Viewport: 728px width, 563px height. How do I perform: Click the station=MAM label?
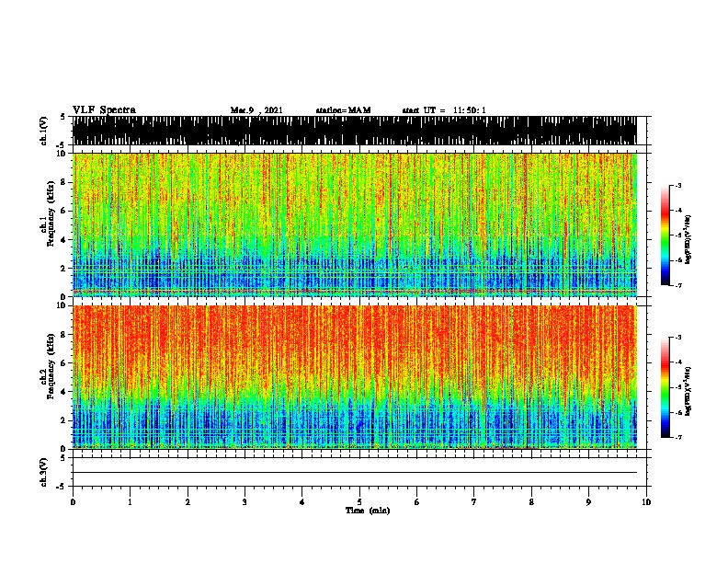343,110
